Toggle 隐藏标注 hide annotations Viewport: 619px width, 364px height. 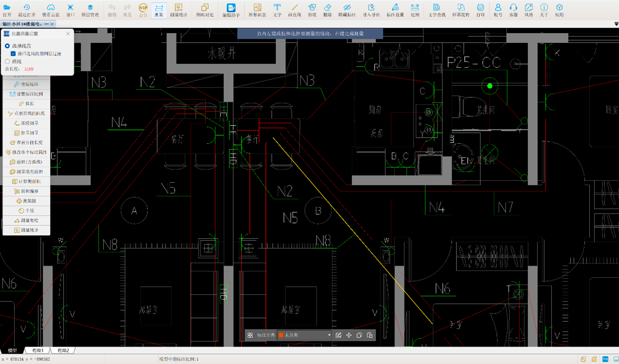pos(347,10)
